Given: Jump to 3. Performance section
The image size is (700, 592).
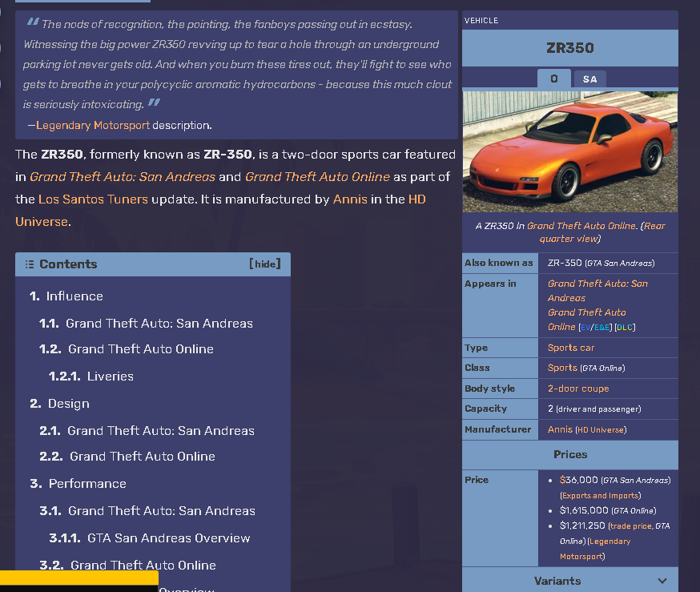Looking at the screenshot, I should (x=78, y=484).
